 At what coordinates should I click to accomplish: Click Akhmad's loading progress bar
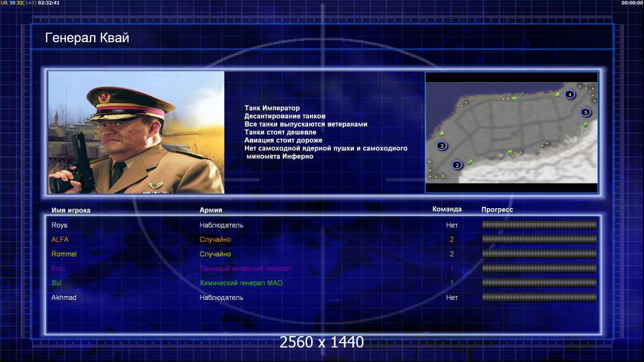[539, 297]
